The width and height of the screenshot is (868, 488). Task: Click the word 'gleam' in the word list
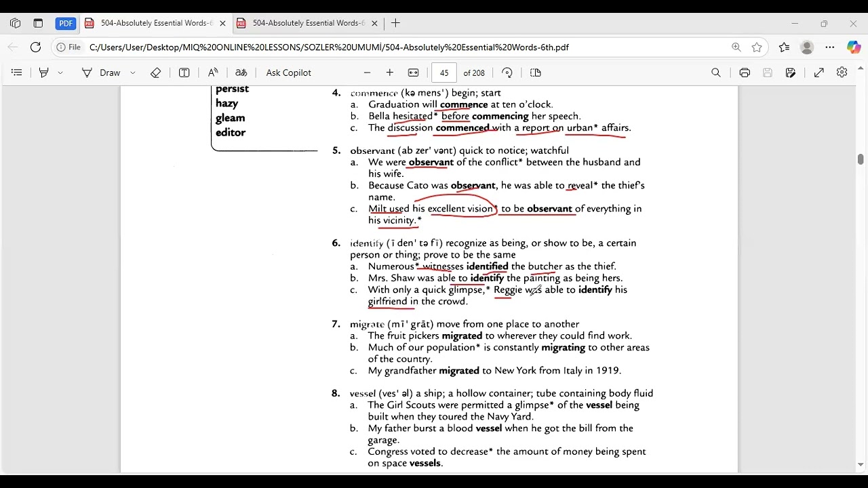pos(230,118)
